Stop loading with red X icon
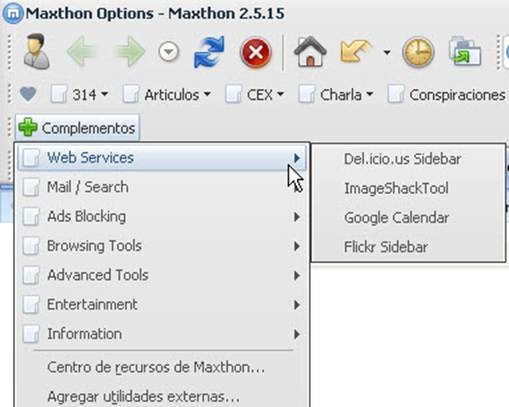This screenshot has width=509, height=407. (x=256, y=52)
